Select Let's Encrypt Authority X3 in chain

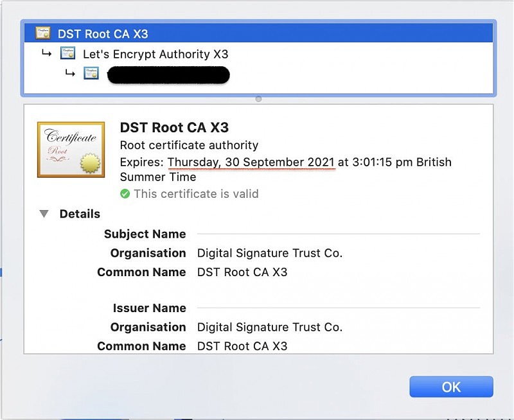pyautogui.click(x=258, y=53)
